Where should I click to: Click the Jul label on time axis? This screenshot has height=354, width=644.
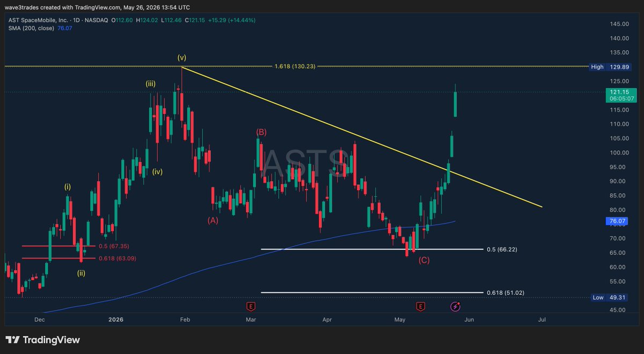tap(541, 320)
